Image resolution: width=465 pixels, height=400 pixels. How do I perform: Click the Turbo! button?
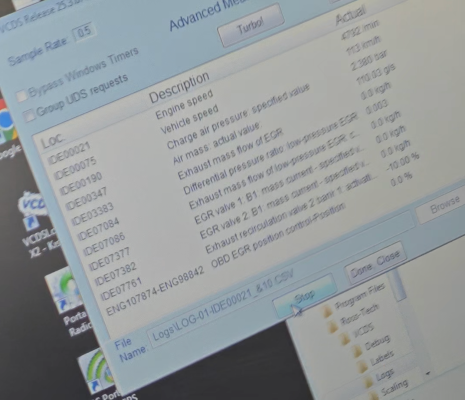point(251,25)
